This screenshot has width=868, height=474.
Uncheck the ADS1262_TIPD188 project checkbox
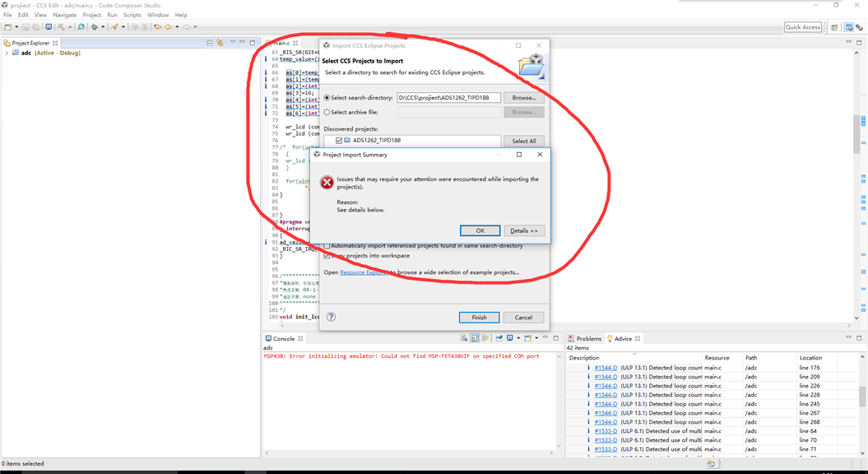click(x=339, y=141)
